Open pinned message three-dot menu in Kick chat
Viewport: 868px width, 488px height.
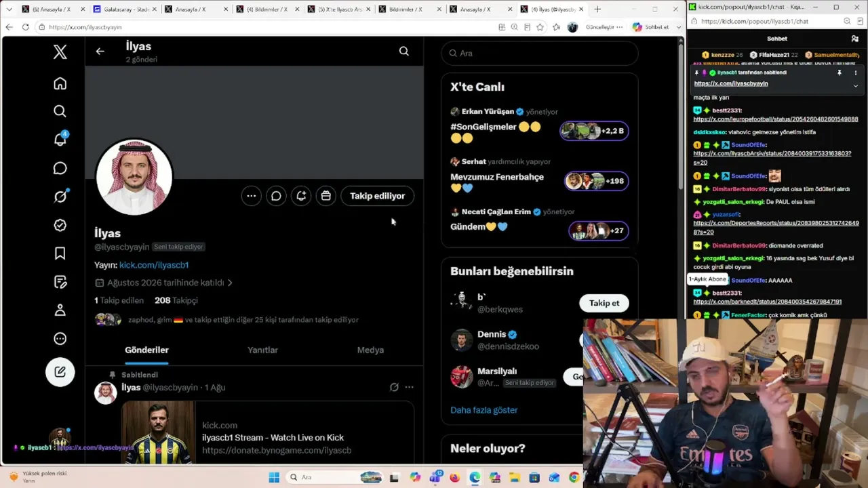coord(856,73)
